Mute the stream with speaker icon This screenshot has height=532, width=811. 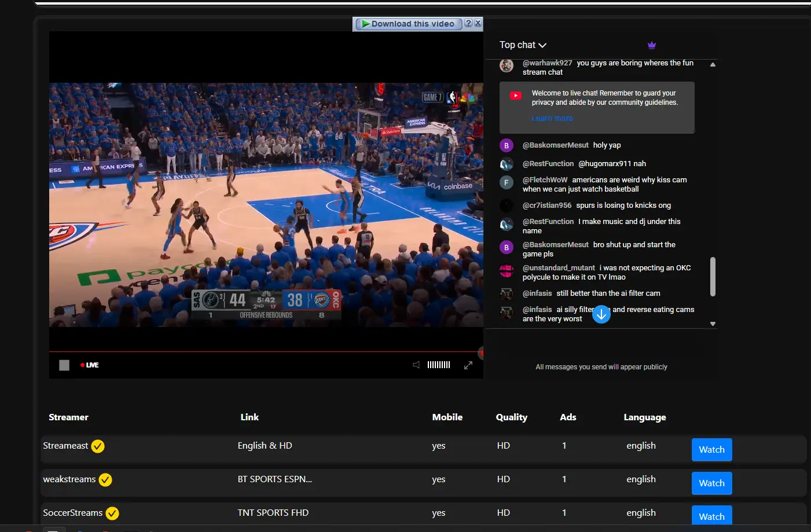pyautogui.click(x=416, y=365)
